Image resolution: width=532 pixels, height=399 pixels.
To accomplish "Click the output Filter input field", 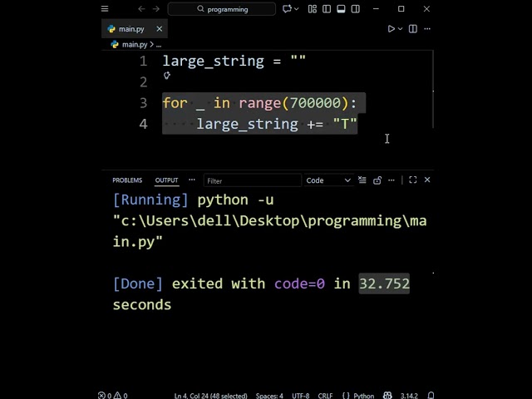I will point(253,180).
